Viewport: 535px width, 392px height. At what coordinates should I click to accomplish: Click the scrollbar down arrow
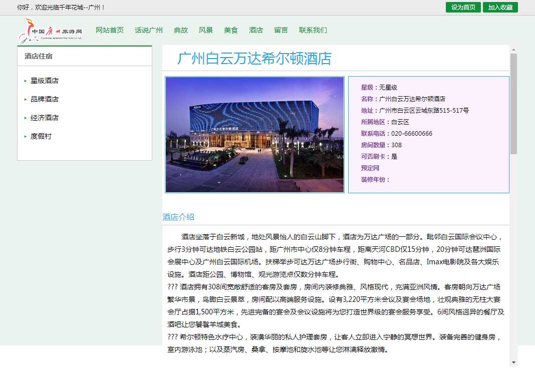[x=513, y=362]
